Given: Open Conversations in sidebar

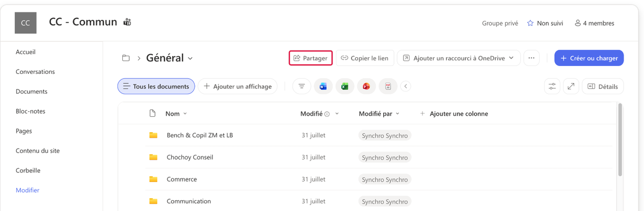Looking at the screenshot, I should click(x=35, y=72).
